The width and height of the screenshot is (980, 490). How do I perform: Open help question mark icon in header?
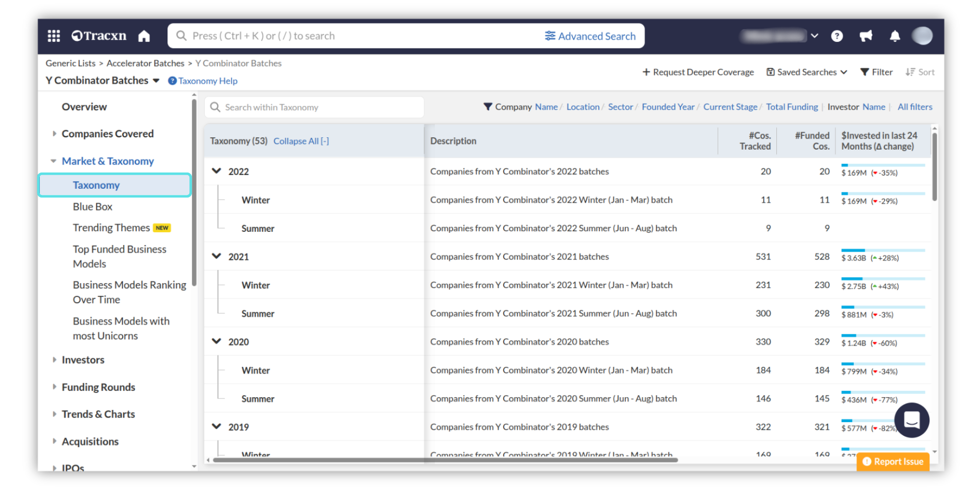(837, 36)
